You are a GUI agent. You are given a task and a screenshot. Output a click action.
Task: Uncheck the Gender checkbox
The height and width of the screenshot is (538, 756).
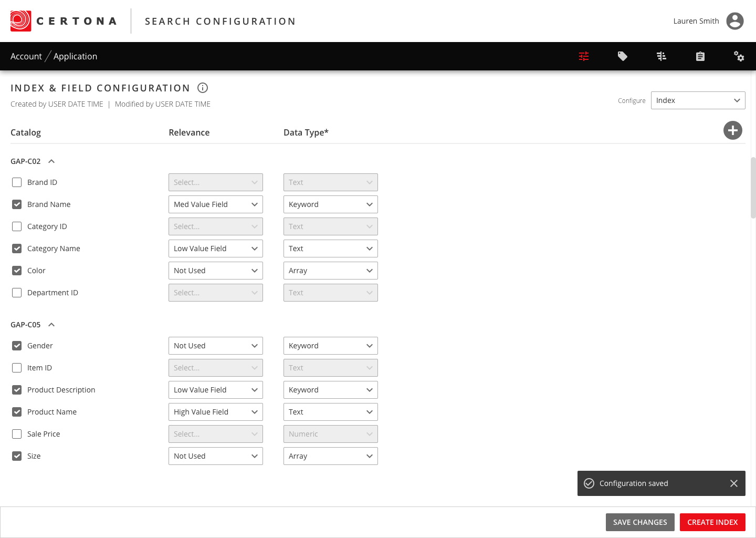tap(17, 346)
